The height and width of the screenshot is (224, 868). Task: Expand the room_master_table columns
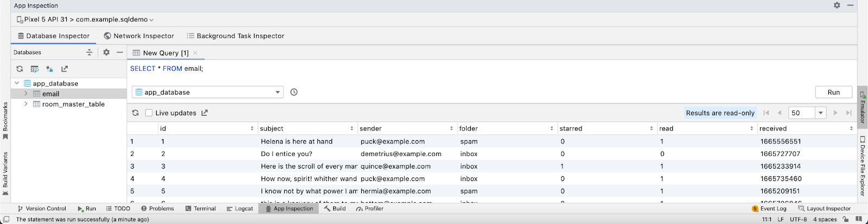click(x=25, y=104)
